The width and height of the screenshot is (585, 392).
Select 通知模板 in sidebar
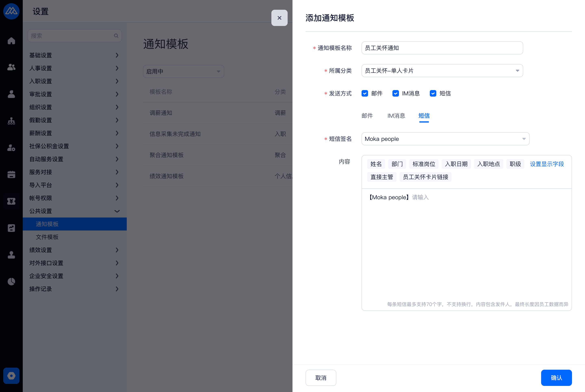[75, 224]
